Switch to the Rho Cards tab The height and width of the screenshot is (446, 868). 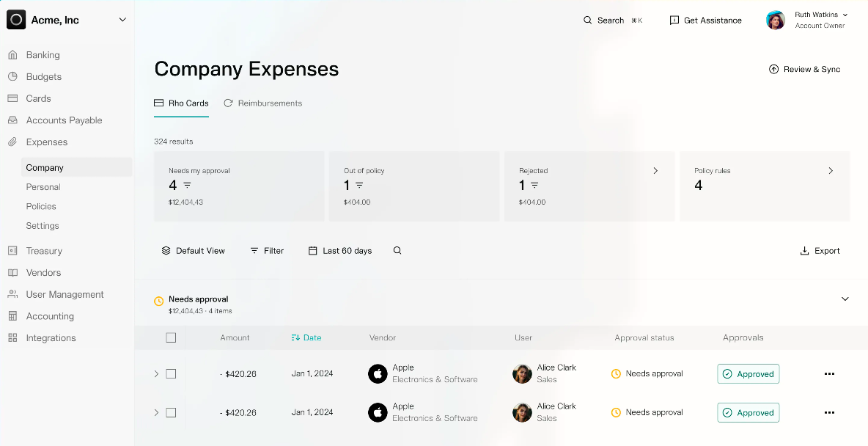point(182,103)
